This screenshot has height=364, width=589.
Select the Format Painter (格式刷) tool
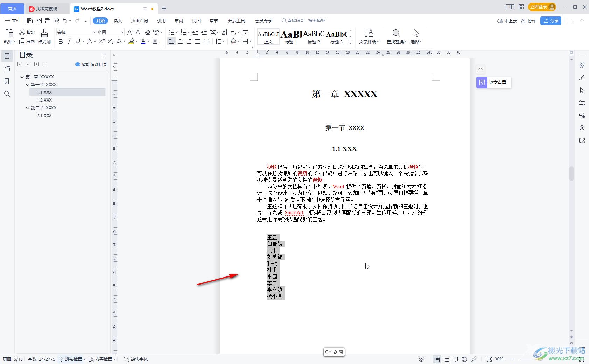(44, 36)
